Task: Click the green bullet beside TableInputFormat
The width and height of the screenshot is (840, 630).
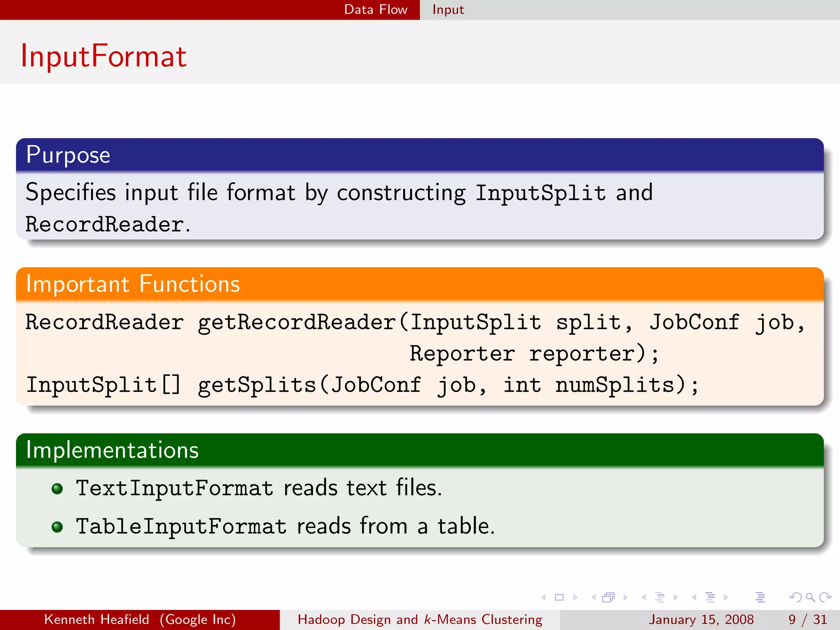Action: click(x=57, y=527)
